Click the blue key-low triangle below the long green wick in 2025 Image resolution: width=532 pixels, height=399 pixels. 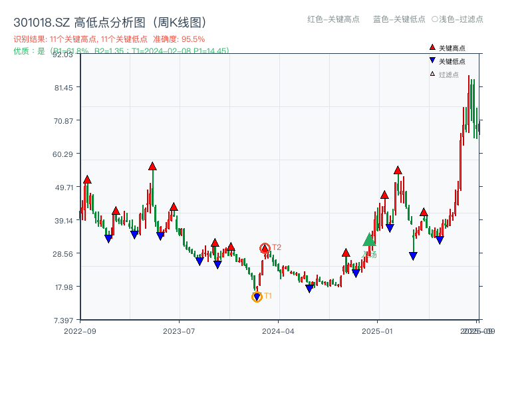[413, 256]
